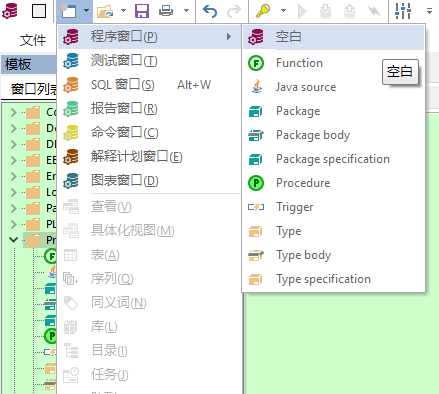Choose 报告窗口(R) from the menu
Image resolution: width=439 pixels, height=394 pixels.
(150, 109)
